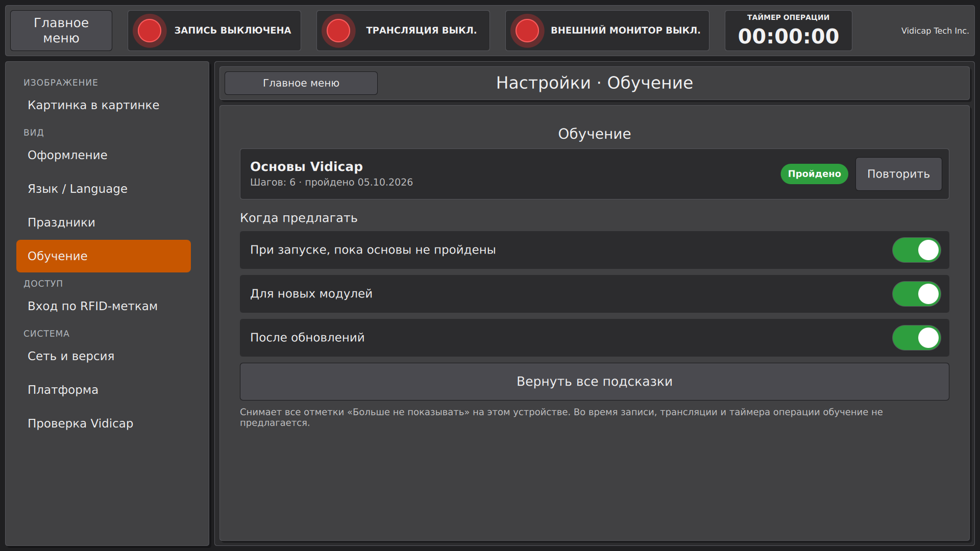Screen dimensions: 980x551
Task: Go to the "Праздники" section
Action: 104,222
